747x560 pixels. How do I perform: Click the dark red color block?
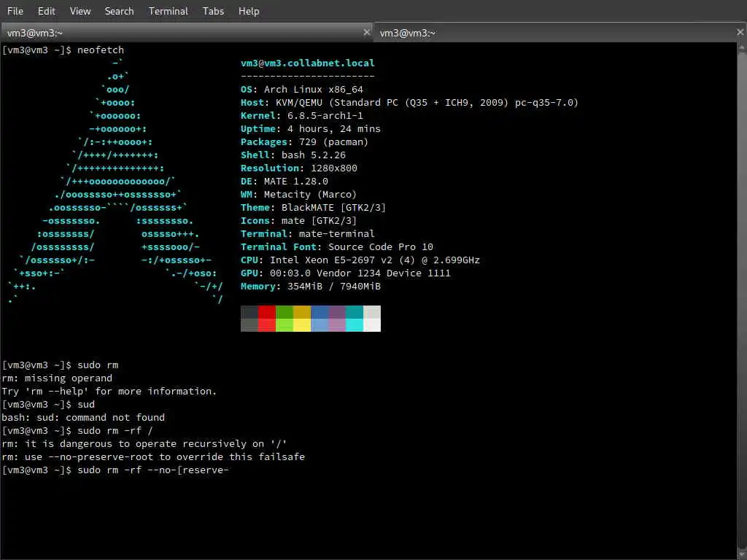tap(267, 312)
